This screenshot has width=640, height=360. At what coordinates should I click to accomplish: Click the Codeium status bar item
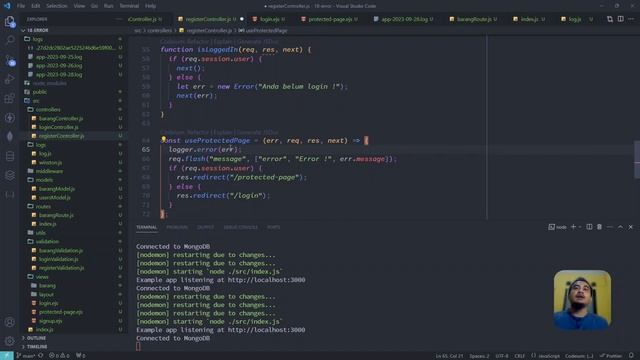579,356
